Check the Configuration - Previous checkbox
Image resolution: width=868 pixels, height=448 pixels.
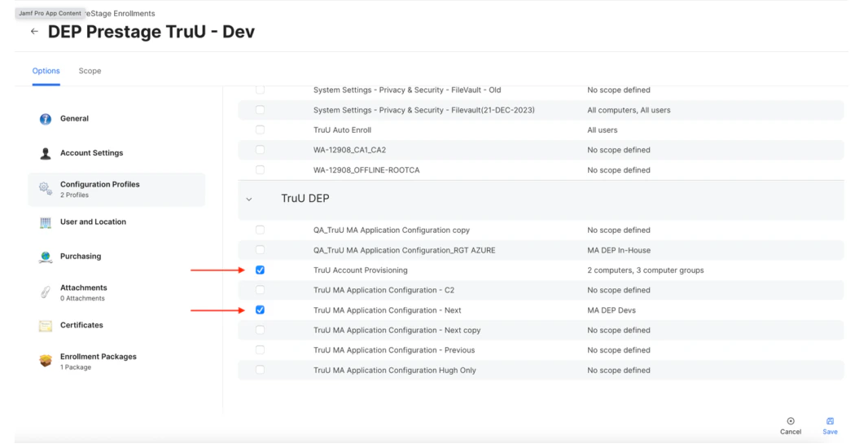(261, 349)
